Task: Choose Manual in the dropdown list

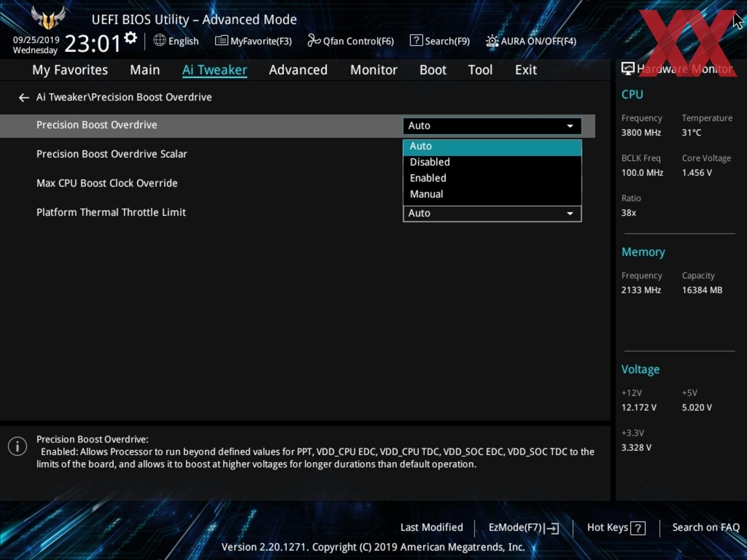Action: point(492,194)
